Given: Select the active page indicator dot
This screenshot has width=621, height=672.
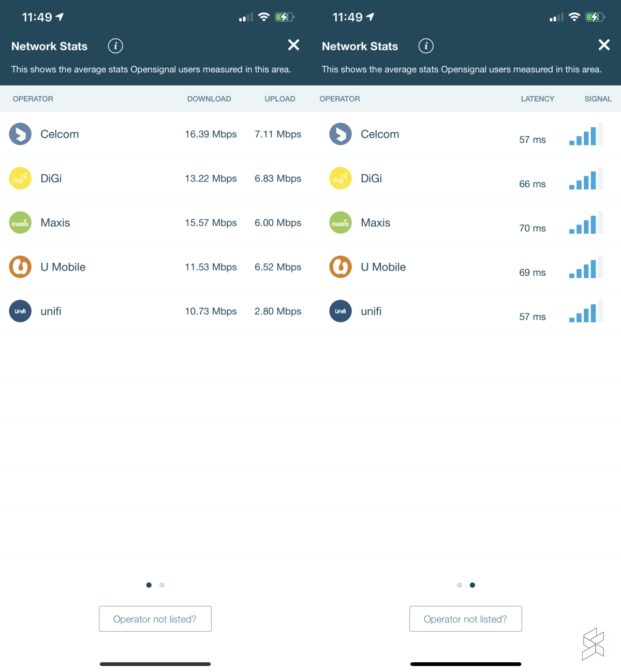Looking at the screenshot, I should [149, 585].
